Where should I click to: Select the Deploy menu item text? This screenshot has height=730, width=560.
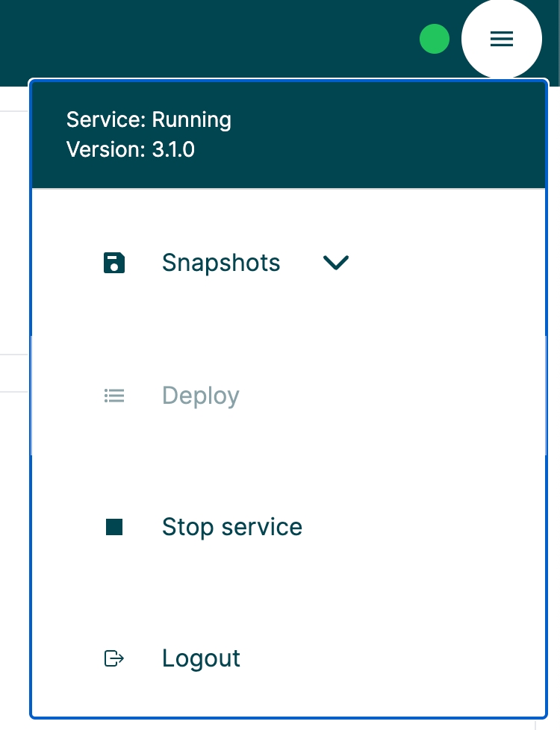pyautogui.click(x=200, y=396)
